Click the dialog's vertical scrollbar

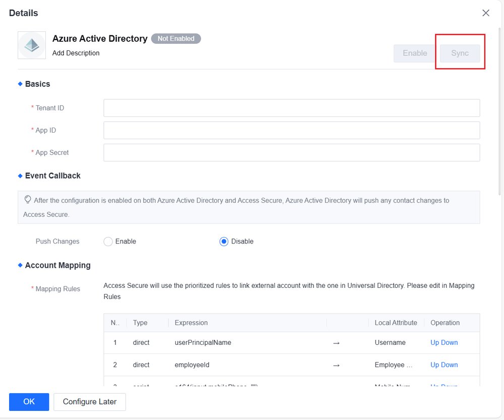[x=499, y=111]
